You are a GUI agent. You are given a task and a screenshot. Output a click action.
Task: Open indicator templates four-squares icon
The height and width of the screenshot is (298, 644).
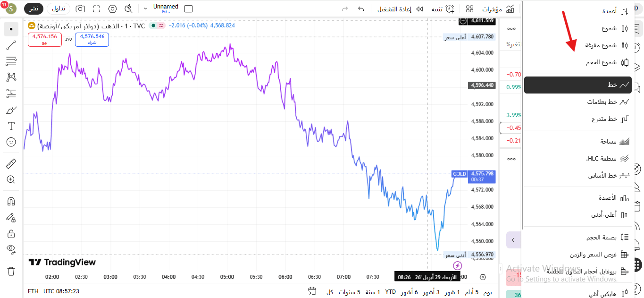click(x=469, y=9)
